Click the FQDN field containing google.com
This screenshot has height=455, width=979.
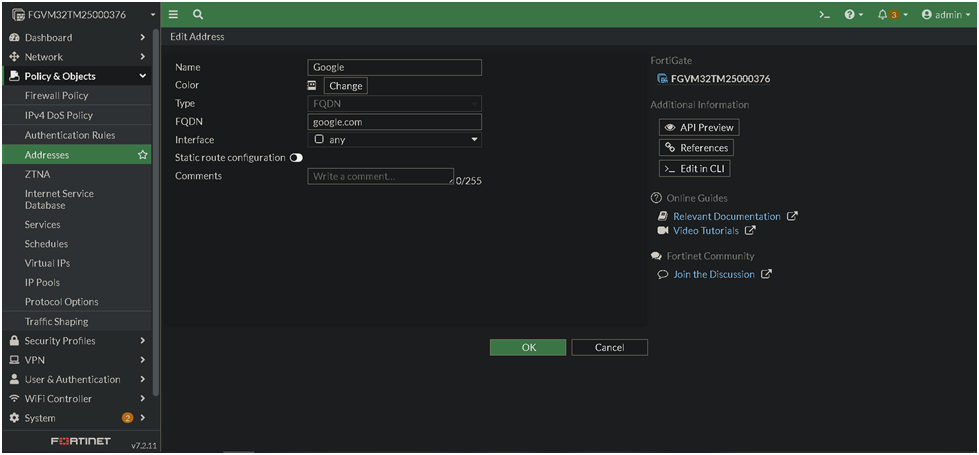395,122
